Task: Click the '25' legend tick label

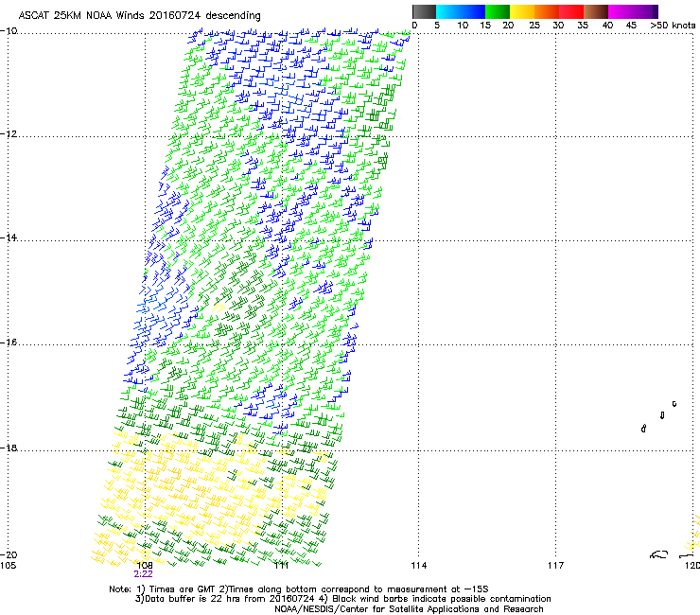Action: pyautogui.click(x=534, y=26)
